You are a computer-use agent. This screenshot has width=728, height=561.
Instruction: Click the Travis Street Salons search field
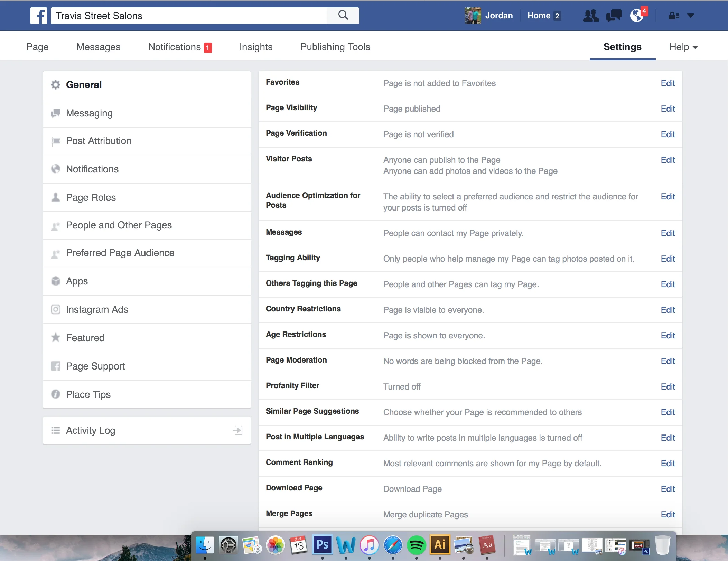tap(189, 16)
